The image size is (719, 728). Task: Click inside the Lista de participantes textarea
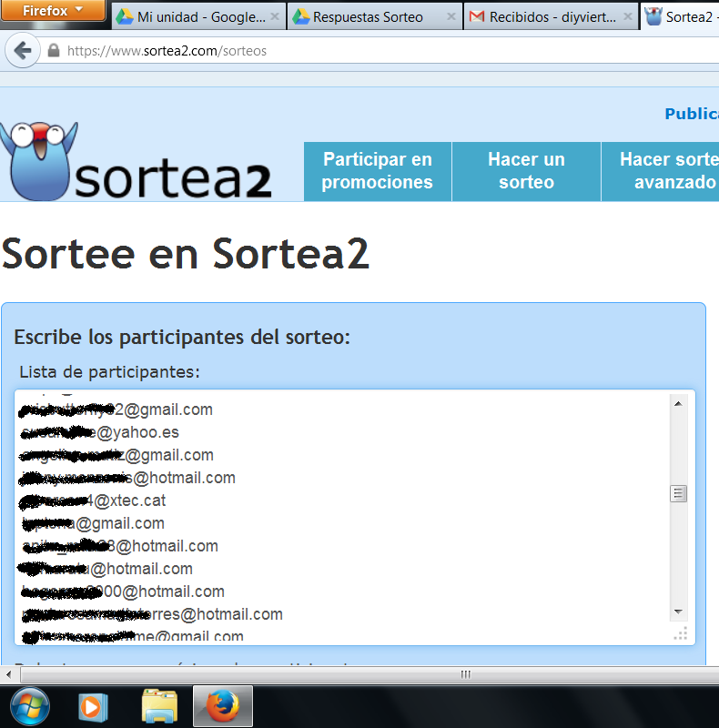[x=355, y=517]
